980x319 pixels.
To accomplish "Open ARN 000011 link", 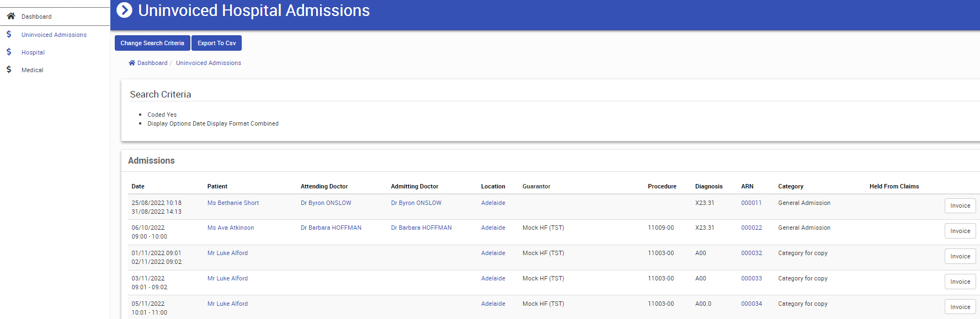I will click(x=751, y=203).
